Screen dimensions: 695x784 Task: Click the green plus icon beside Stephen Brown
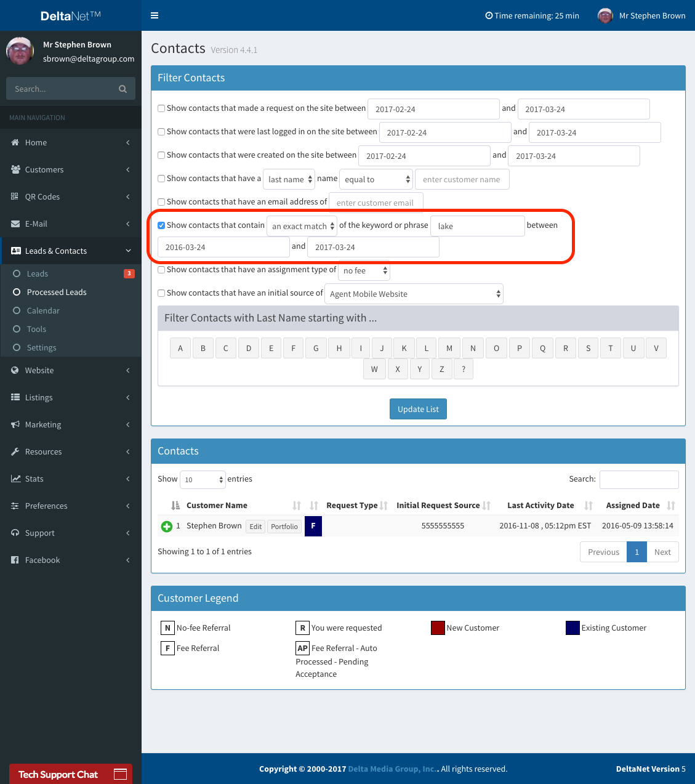point(167,527)
